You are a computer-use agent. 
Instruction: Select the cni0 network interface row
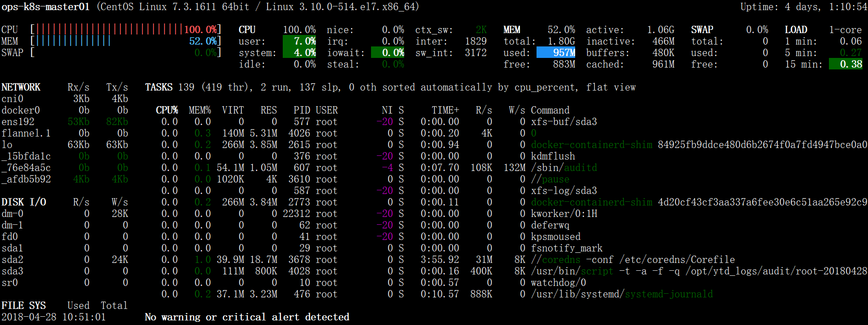[65, 99]
